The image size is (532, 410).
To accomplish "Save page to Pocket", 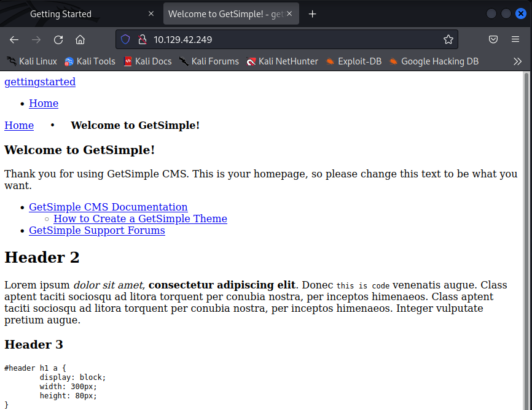I will (493, 39).
